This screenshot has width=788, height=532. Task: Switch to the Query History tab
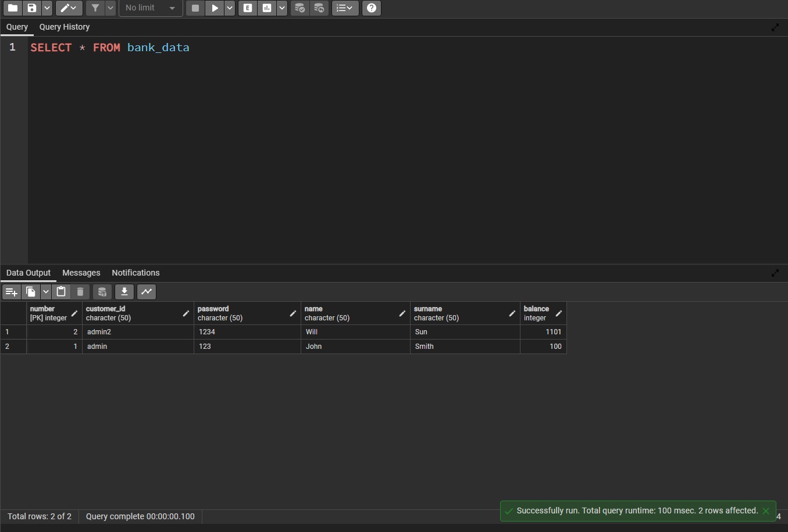point(64,27)
